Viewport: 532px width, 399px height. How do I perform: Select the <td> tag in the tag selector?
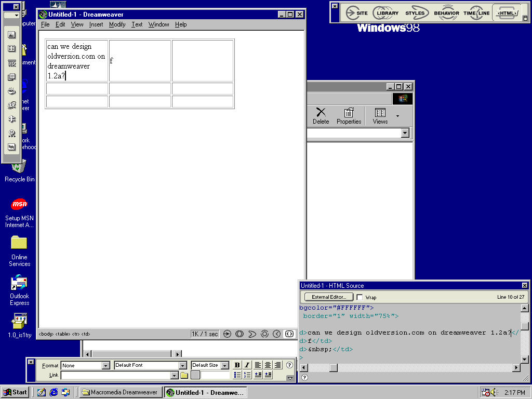[86, 334]
